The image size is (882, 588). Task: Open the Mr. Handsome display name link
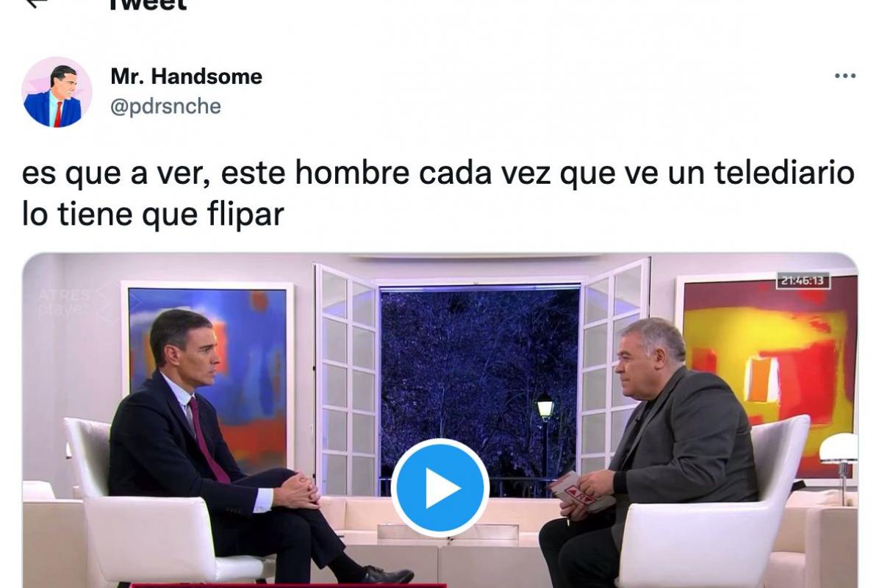pyautogui.click(x=186, y=76)
